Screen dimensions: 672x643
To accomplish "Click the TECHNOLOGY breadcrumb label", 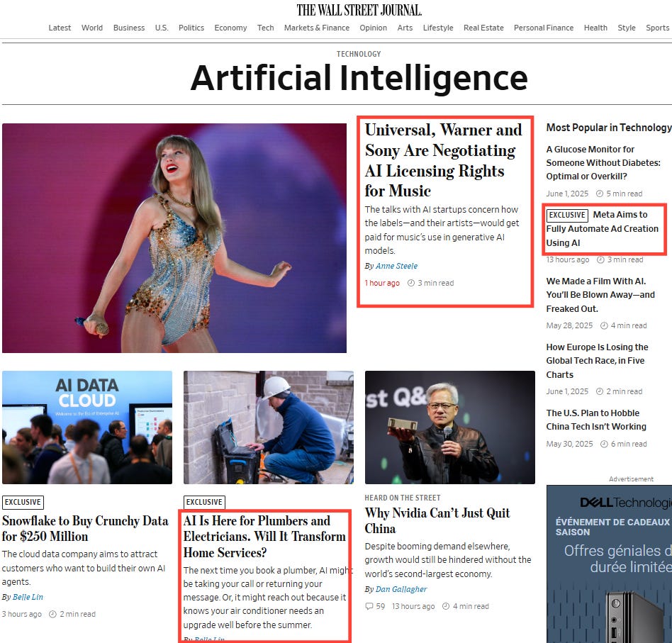I will point(359,54).
